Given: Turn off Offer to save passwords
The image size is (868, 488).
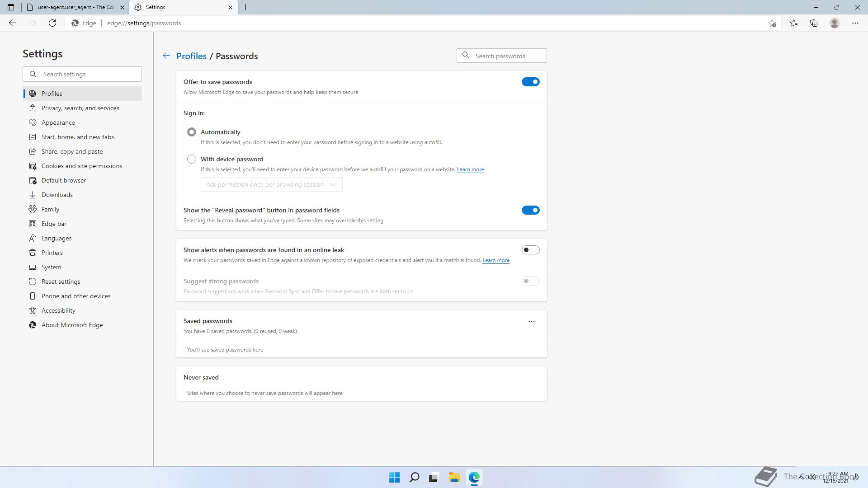Looking at the screenshot, I should pos(530,82).
